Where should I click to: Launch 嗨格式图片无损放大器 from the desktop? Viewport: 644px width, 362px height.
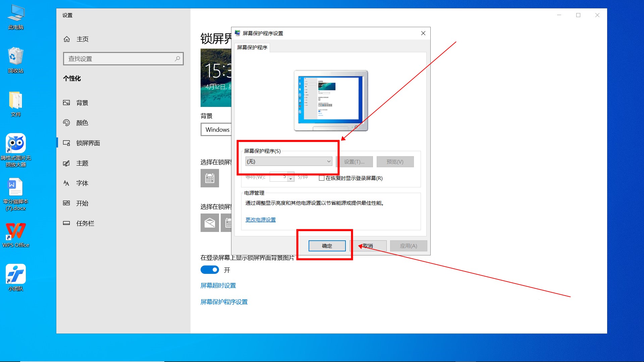pos(15,144)
